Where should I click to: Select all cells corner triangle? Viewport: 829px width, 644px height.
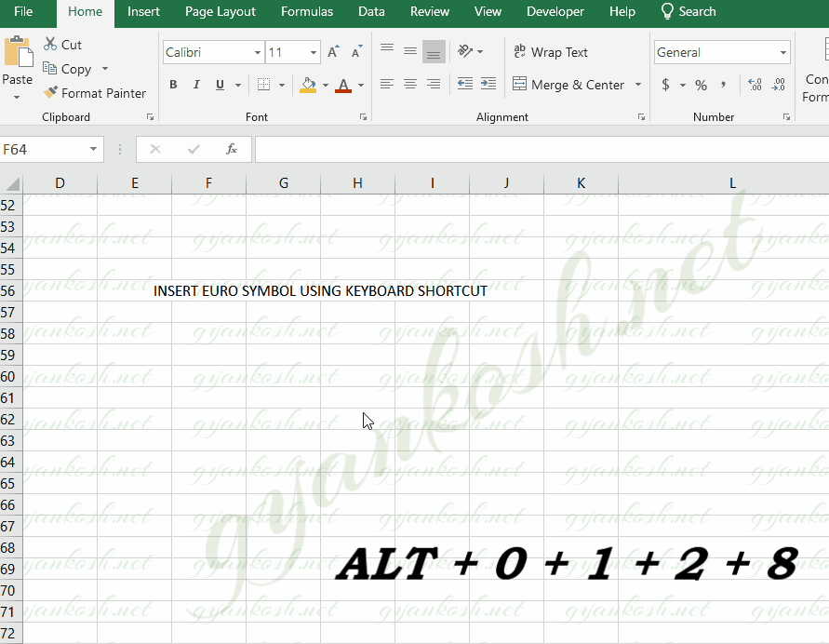pyautogui.click(x=12, y=183)
